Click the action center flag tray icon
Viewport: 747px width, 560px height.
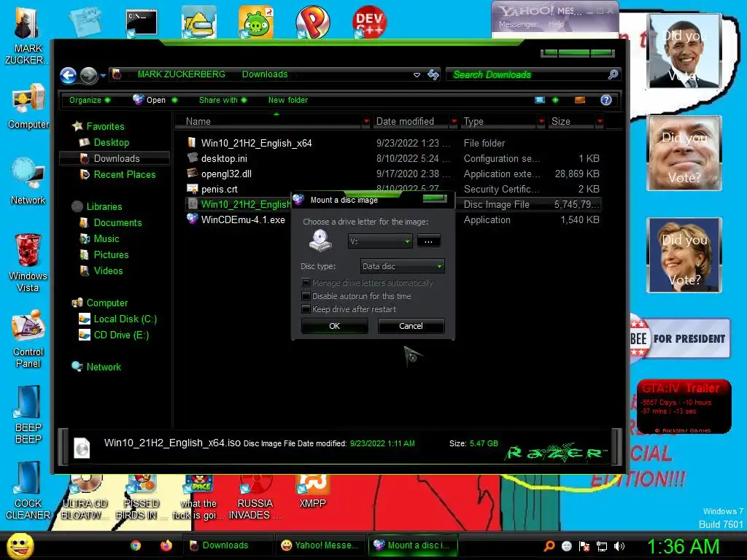(x=584, y=546)
